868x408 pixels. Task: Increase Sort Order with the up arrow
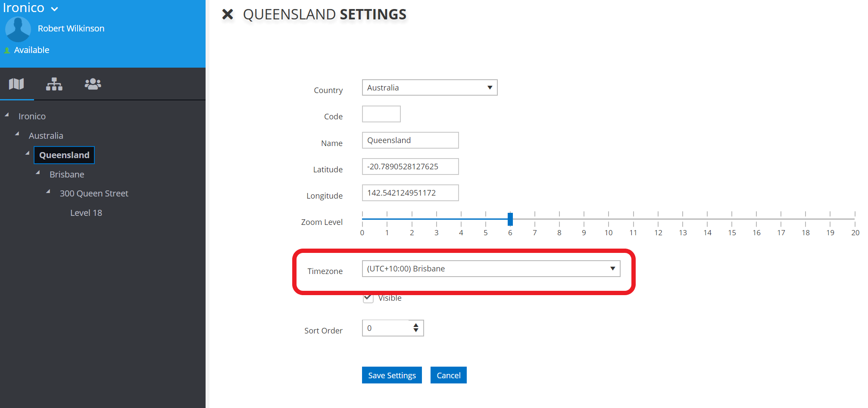416,325
